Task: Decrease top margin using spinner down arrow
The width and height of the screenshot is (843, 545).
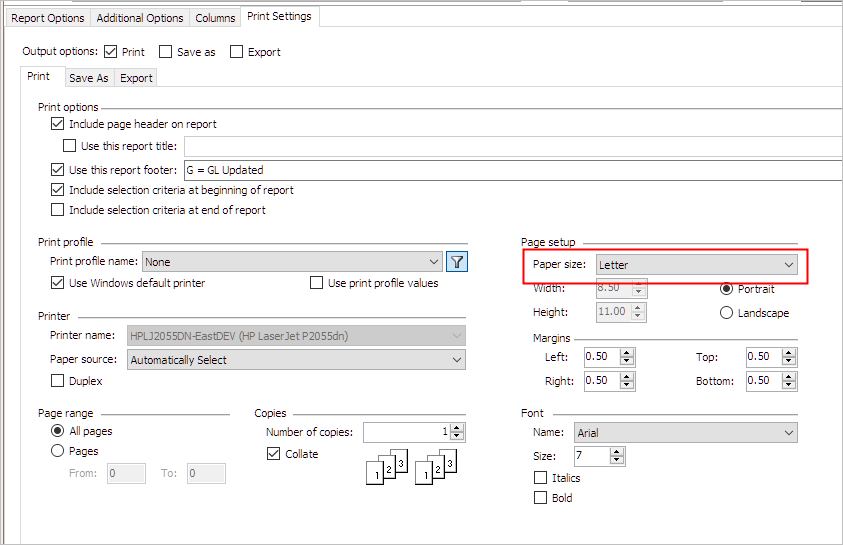Action: pyautogui.click(x=790, y=361)
